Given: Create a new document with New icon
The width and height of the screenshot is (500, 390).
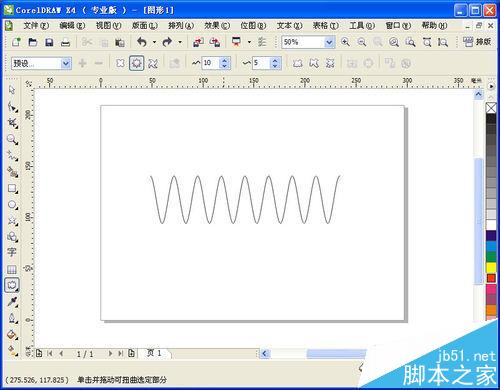Looking at the screenshot, I should (16, 42).
